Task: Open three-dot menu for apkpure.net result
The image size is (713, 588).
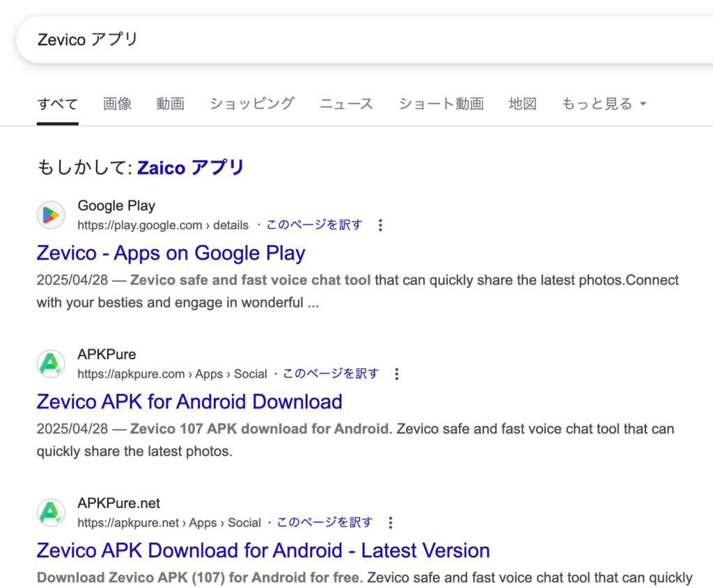Action: coord(390,523)
